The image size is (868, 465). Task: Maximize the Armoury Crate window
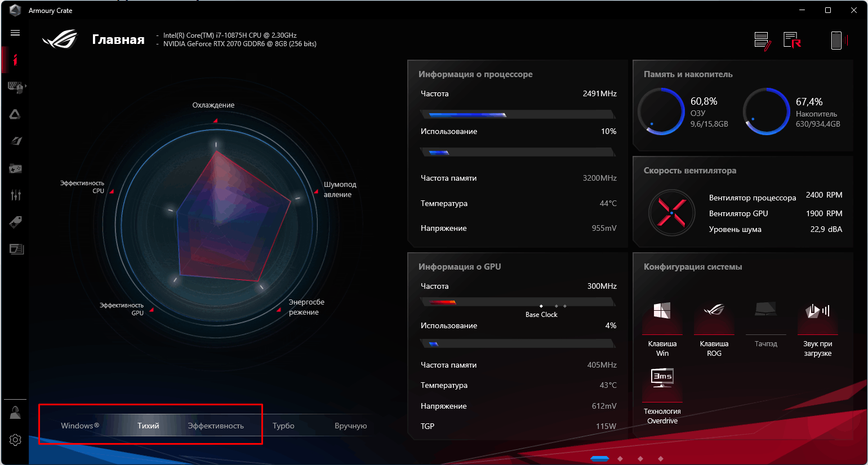tap(827, 10)
